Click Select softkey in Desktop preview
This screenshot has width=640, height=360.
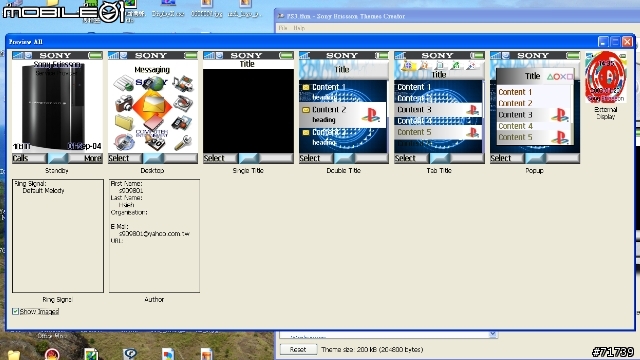tap(119, 158)
